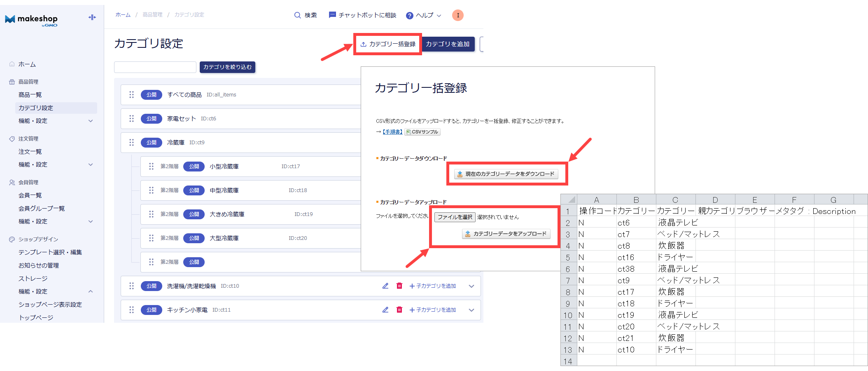Open the 手順書 link

coord(392,132)
